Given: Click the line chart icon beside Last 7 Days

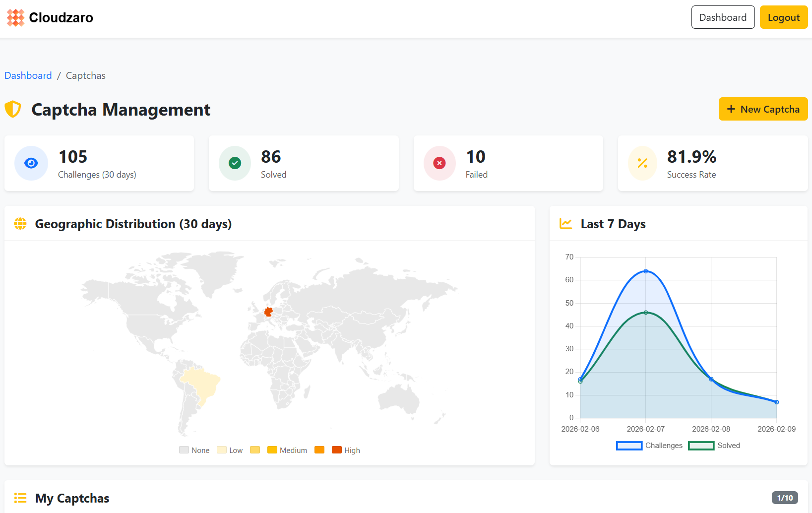Looking at the screenshot, I should pos(565,224).
